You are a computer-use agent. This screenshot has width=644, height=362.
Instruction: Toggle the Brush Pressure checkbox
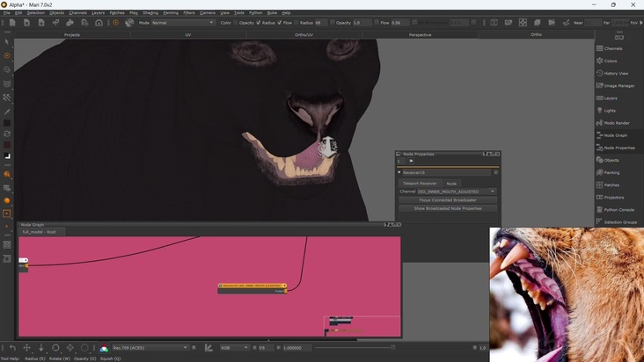click(414, 23)
